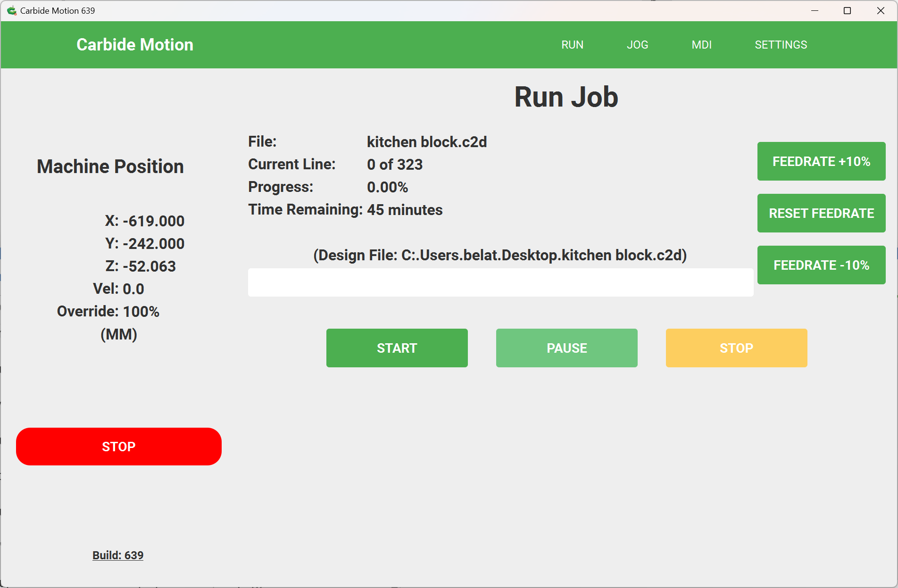Increase feedrate by 10%
The width and height of the screenshot is (898, 588).
[x=821, y=161]
